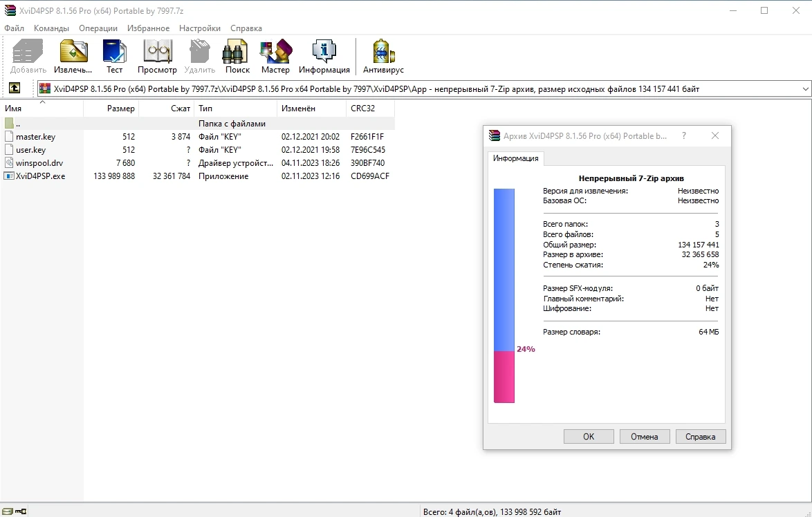
Task: Open the Просмотр viewer icon
Action: click(x=157, y=51)
